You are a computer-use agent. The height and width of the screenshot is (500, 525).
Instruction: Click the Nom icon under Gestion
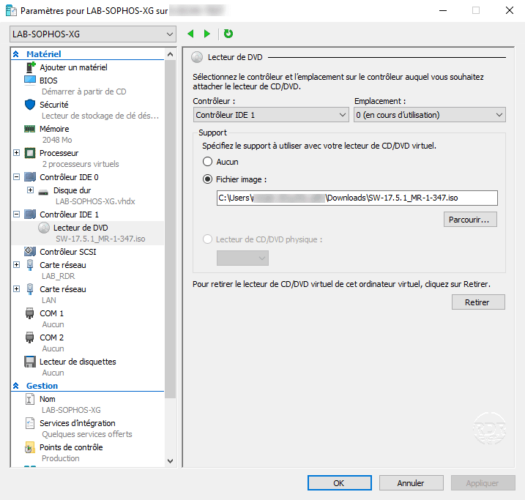click(30, 399)
